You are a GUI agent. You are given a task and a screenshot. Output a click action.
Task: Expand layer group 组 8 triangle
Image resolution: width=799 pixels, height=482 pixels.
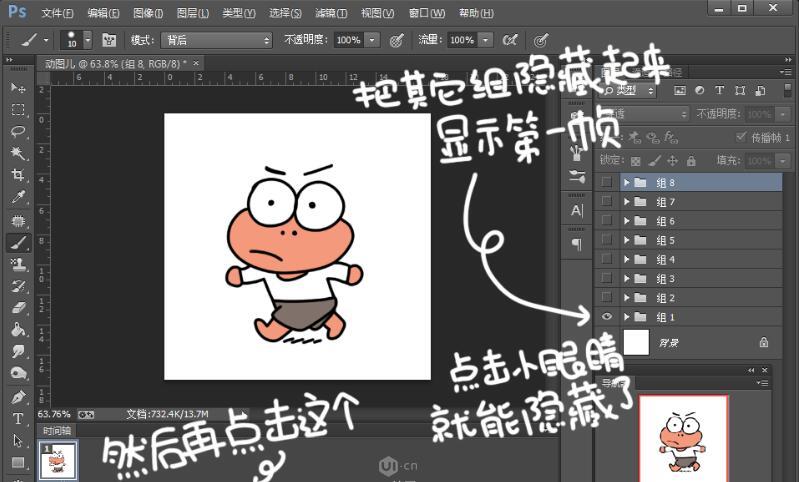click(x=627, y=182)
